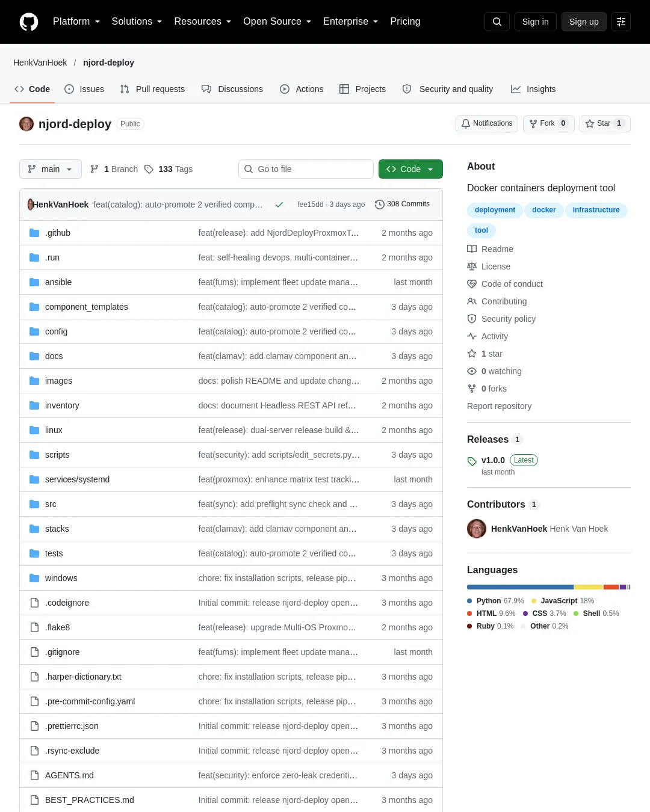The image size is (650, 812).
Task: Click the .codeignore file icon
Action: click(34, 603)
